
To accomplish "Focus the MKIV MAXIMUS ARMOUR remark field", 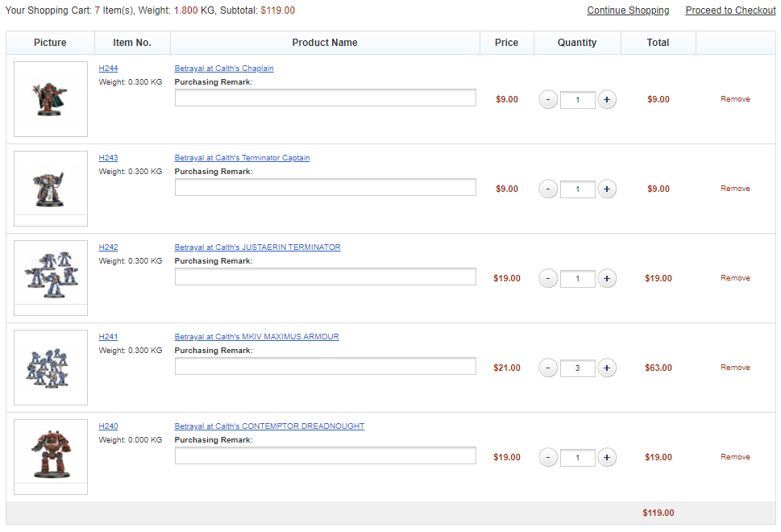I will coord(326,366).
